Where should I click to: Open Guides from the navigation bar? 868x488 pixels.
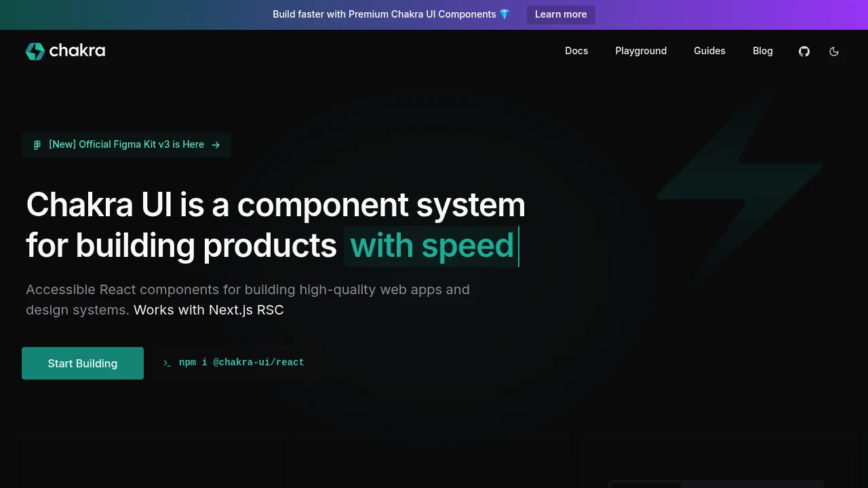709,51
